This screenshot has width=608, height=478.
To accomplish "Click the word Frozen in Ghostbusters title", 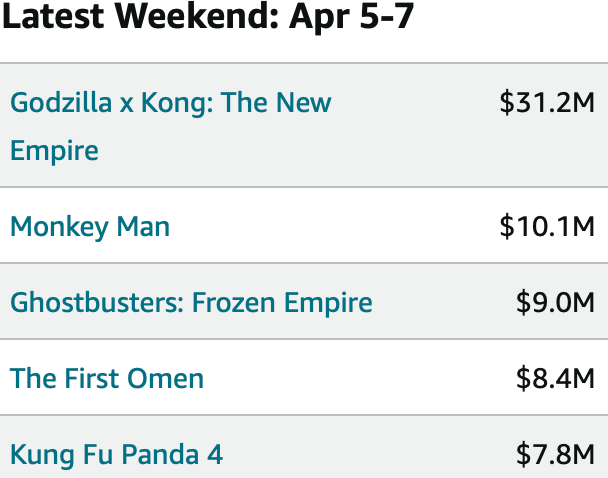I will click(x=234, y=302).
